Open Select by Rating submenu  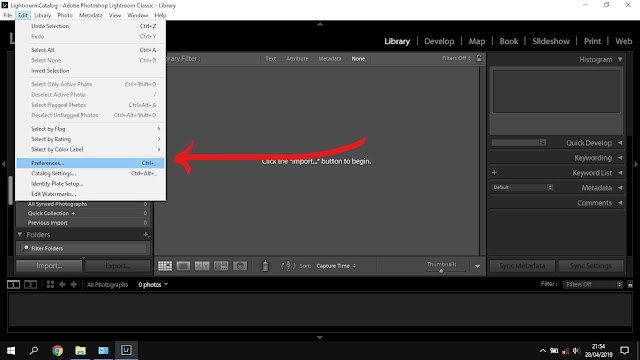click(91, 139)
